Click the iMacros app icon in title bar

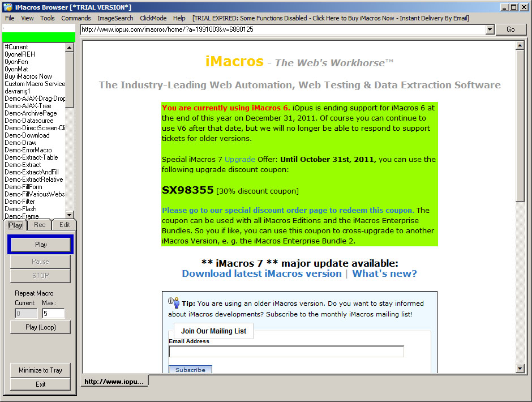click(x=7, y=7)
